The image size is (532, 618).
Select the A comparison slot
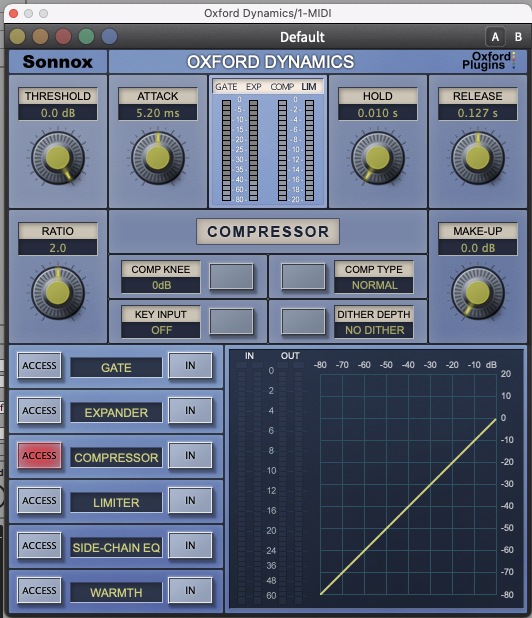pyautogui.click(x=495, y=37)
